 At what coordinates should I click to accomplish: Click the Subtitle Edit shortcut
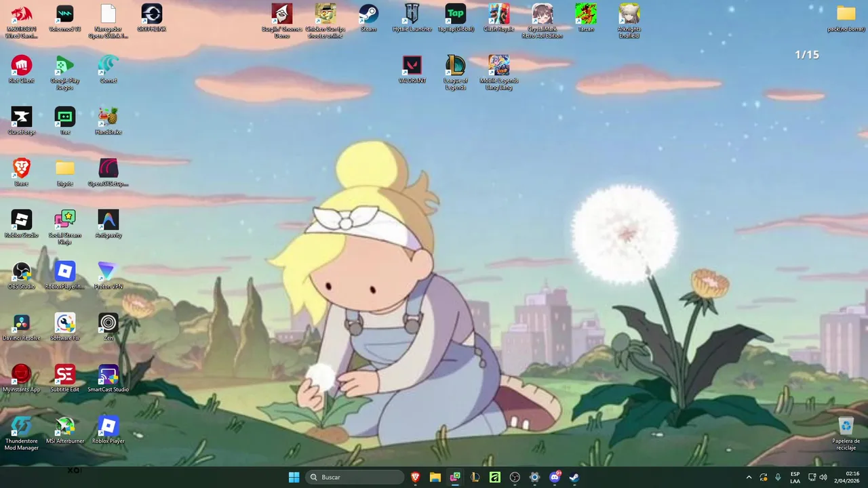(x=65, y=379)
